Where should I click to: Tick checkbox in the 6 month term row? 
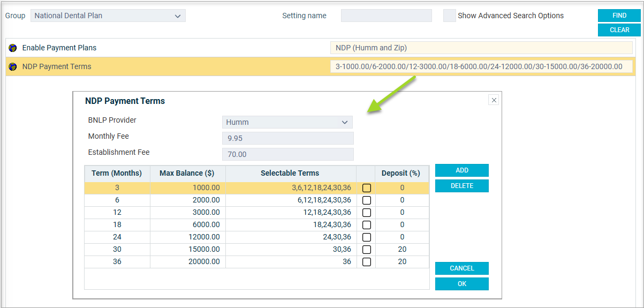pyautogui.click(x=367, y=200)
